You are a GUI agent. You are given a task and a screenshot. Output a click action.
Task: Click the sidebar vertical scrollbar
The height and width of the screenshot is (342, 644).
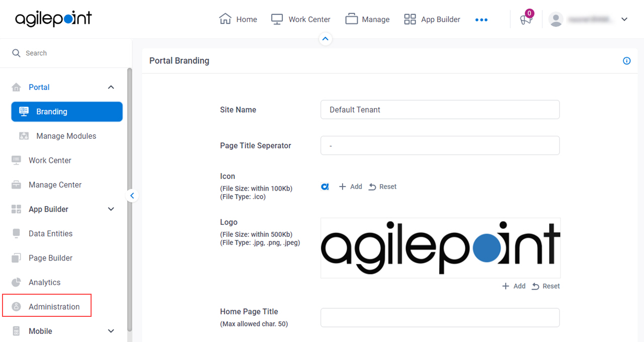point(129,199)
